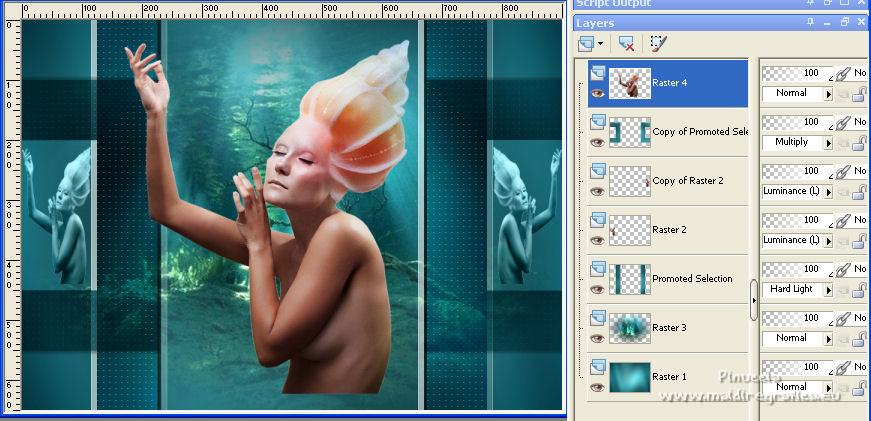Open the Multiply blend mode dropdown

point(828,143)
